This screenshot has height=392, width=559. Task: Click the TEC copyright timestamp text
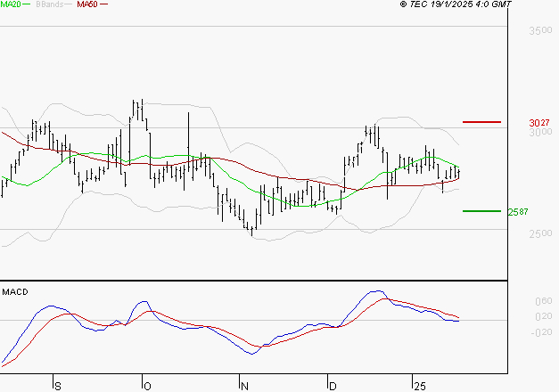point(456,4)
